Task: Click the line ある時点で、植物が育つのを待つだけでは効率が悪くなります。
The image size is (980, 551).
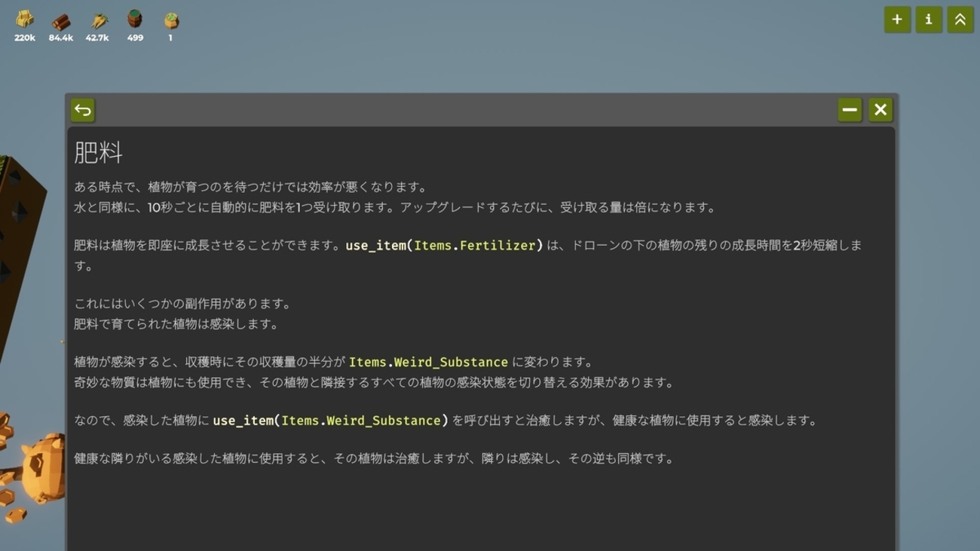Action: 251,187
